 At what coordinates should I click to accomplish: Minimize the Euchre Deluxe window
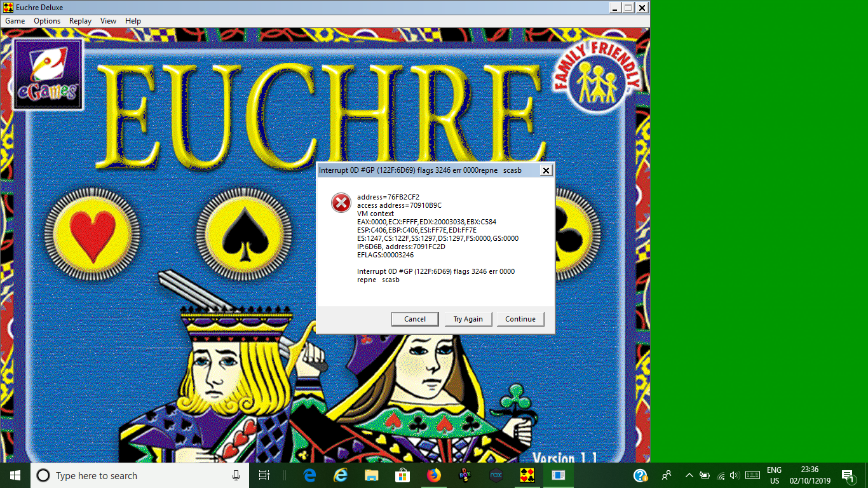pyautogui.click(x=614, y=8)
